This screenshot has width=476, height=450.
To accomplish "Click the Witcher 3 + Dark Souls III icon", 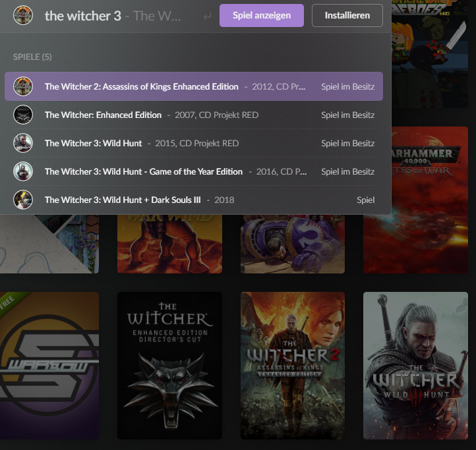I will pyautogui.click(x=23, y=200).
